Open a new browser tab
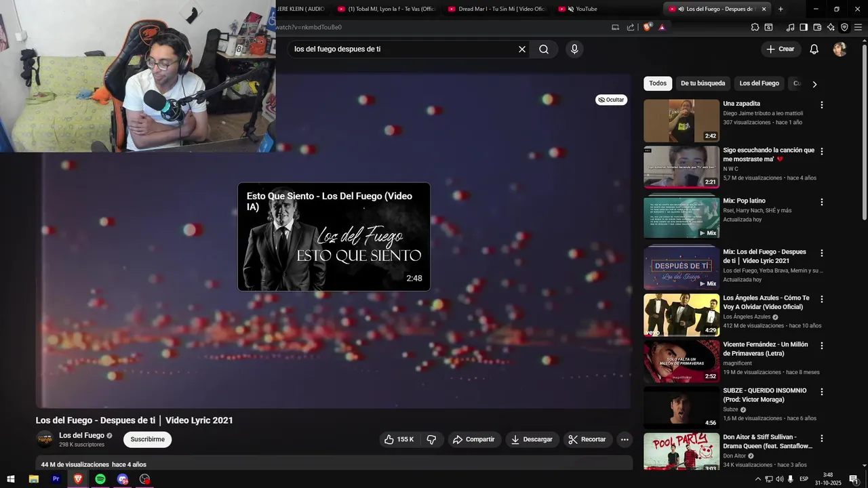 tap(781, 9)
